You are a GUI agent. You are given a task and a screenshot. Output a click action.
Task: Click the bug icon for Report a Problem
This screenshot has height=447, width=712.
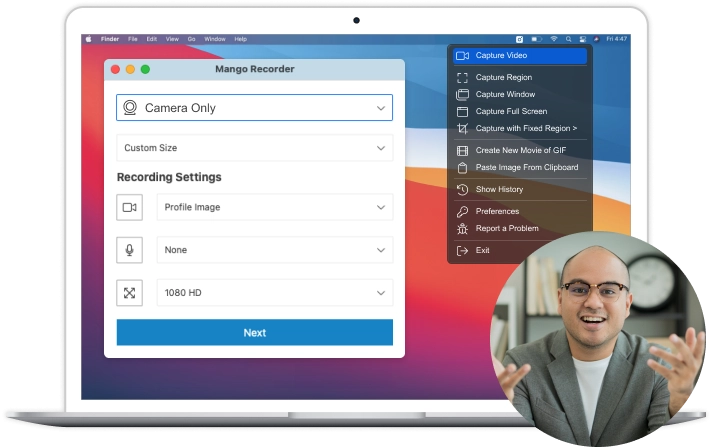tap(462, 228)
